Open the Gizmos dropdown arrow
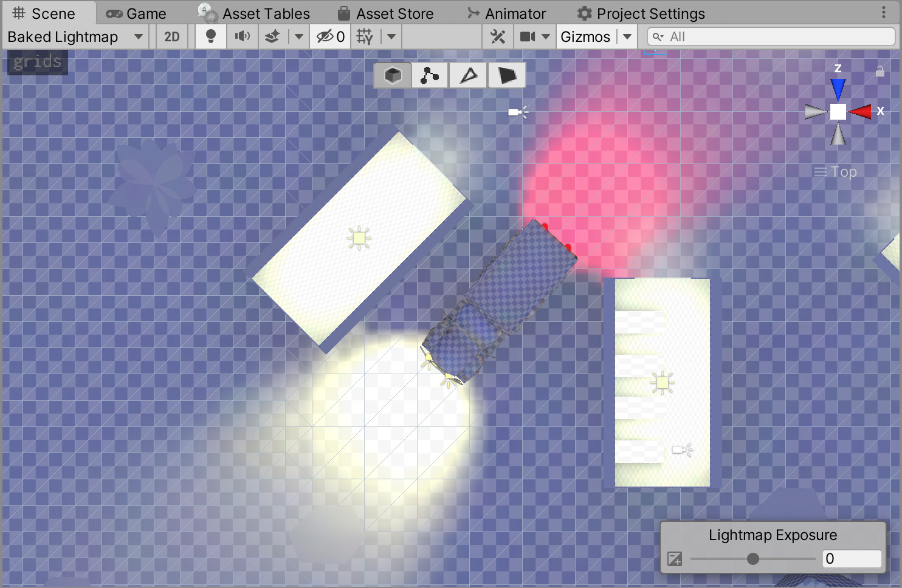This screenshot has height=588, width=902. pos(627,37)
